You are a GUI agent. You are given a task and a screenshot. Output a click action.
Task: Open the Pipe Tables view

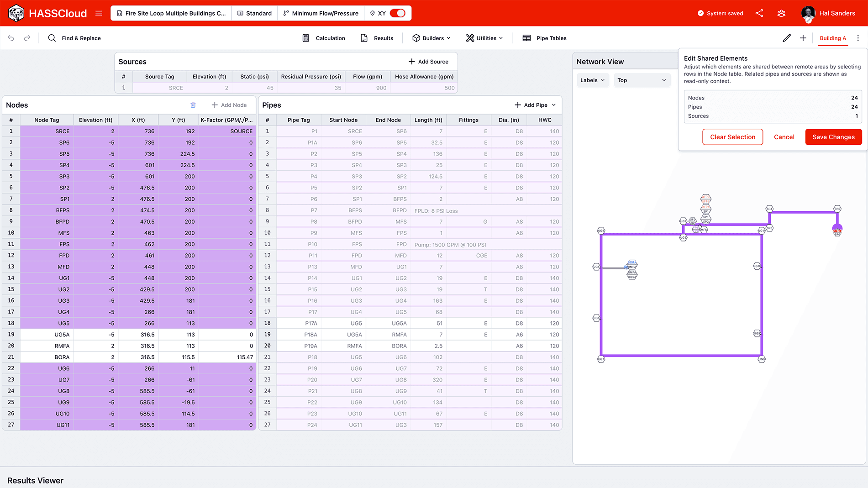tap(544, 38)
